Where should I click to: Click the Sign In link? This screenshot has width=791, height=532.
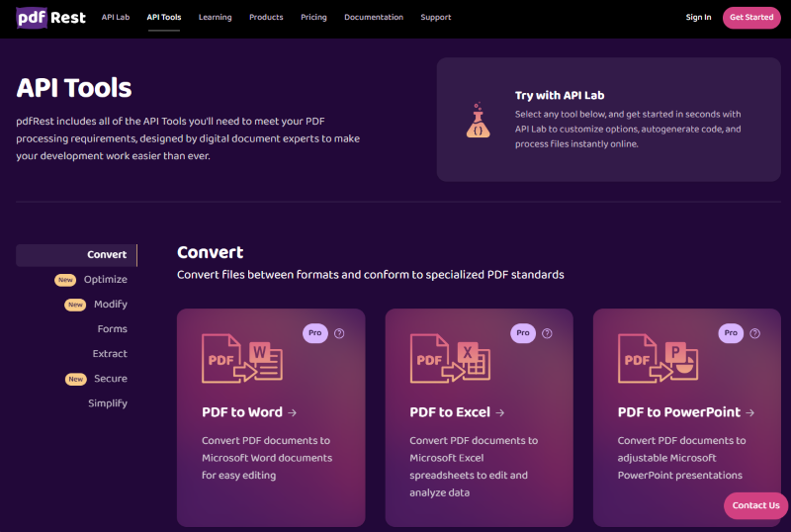698,17
